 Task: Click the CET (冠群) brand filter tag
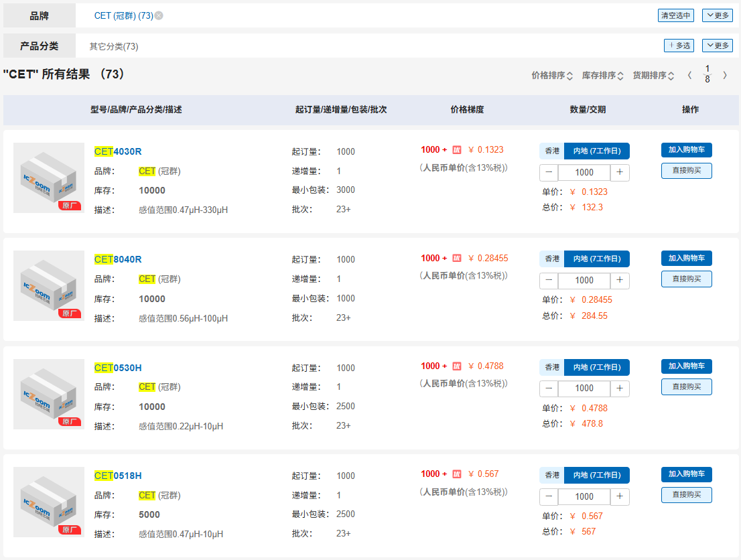tap(123, 15)
